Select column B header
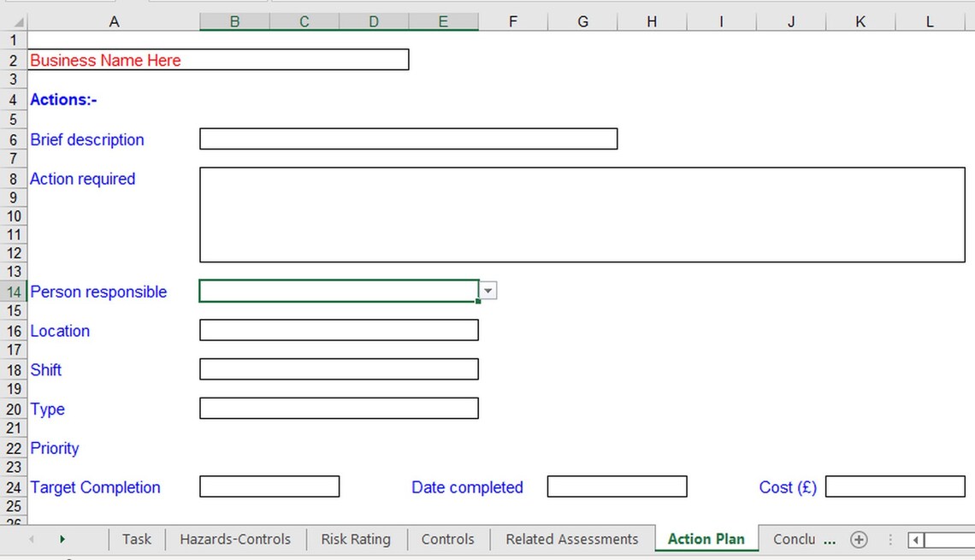The image size is (975, 560). (x=233, y=21)
